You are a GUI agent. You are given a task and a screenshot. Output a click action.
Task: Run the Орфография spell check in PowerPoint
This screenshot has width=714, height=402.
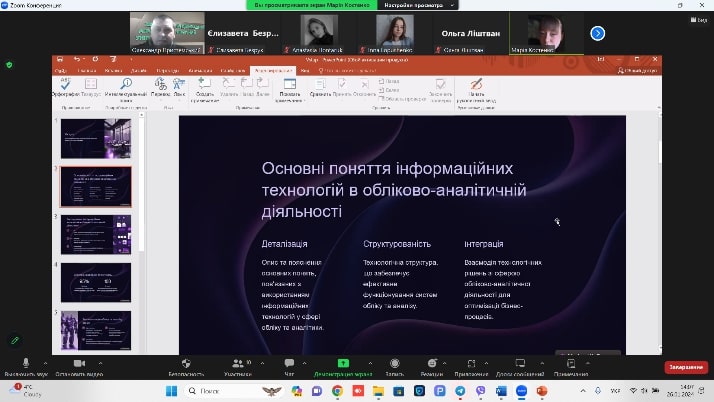coord(66,87)
